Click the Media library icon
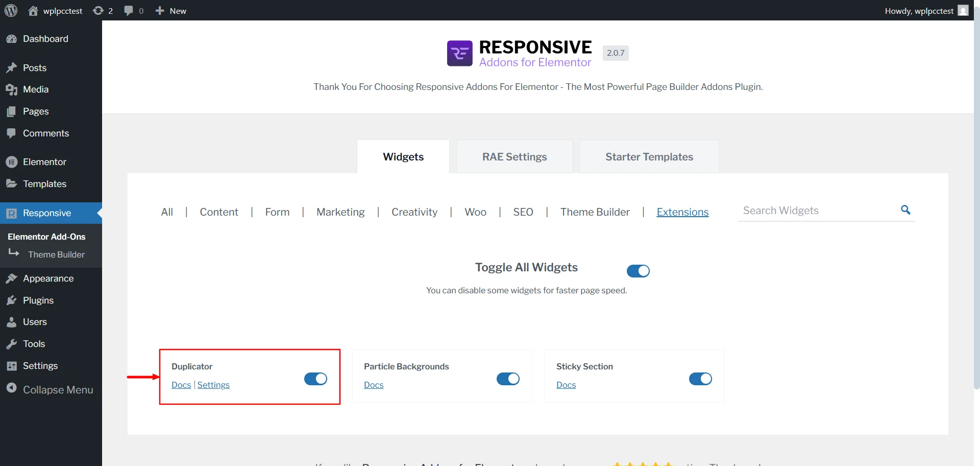Image resolution: width=980 pixels, height=466 pixels. 12,89
